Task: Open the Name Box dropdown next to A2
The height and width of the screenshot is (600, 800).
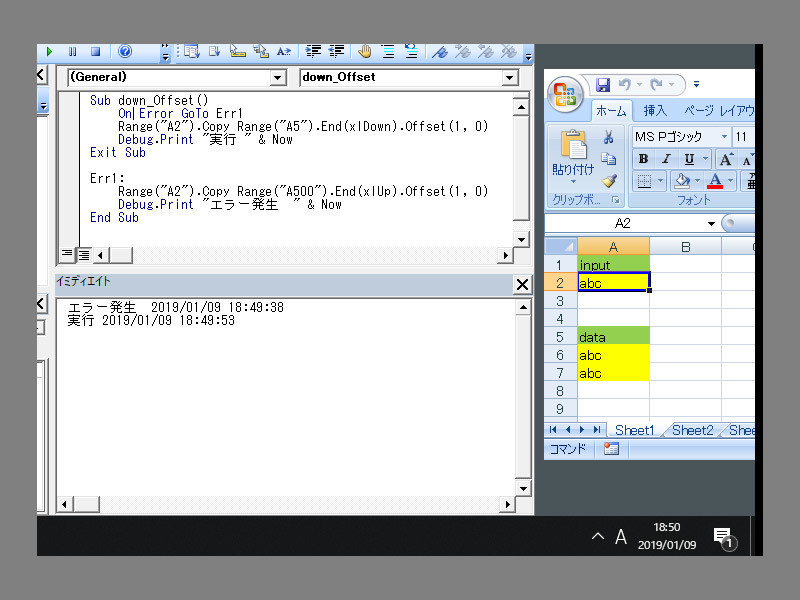Action: (x=711, y=223)
